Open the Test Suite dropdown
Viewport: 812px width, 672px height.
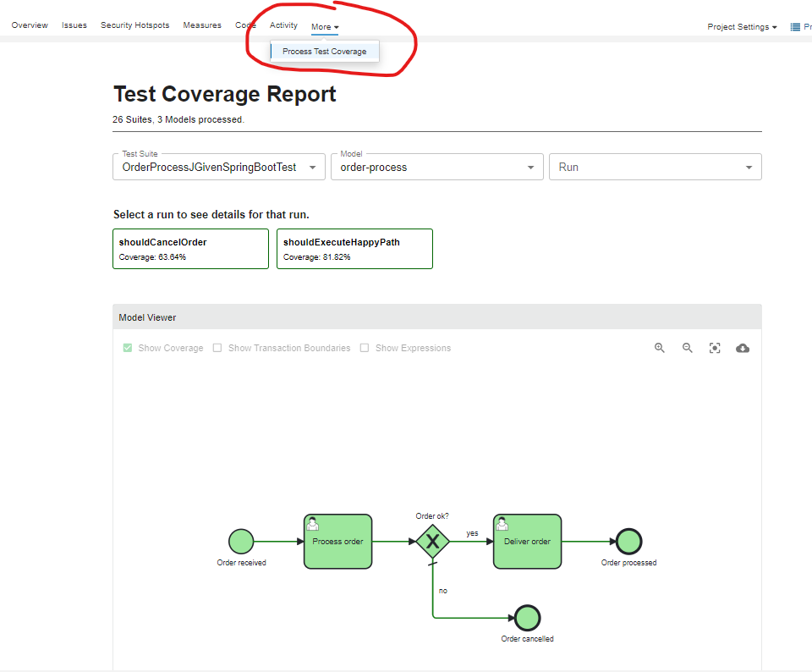coord(311,167)
